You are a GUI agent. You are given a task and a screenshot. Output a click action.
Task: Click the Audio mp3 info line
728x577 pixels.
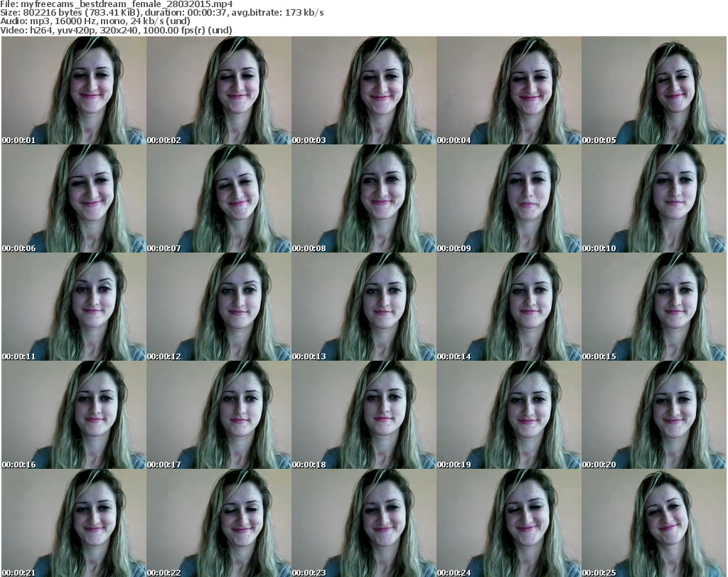pos(95,21)
